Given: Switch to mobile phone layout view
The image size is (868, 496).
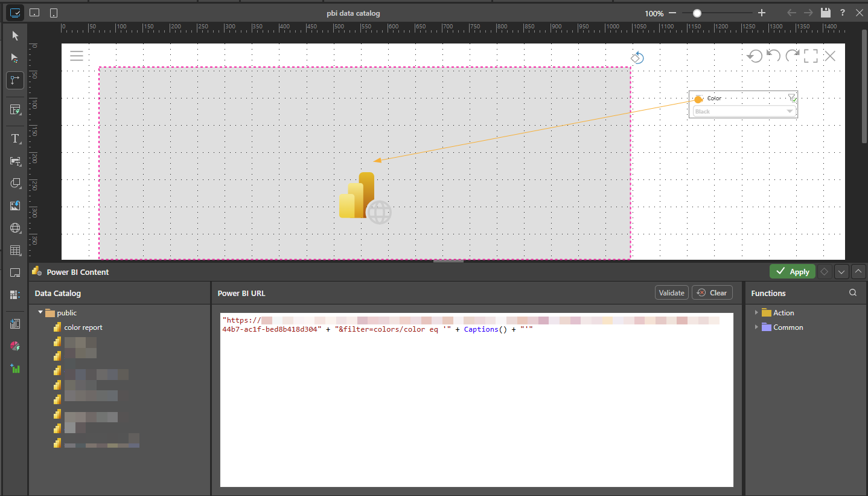Looking at the screenshot, I should pos(54,13).
